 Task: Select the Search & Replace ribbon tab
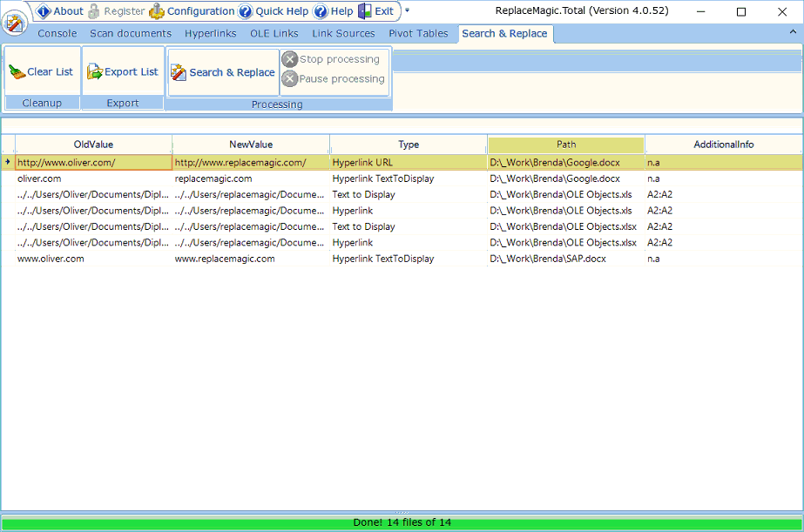coord(504,33)
